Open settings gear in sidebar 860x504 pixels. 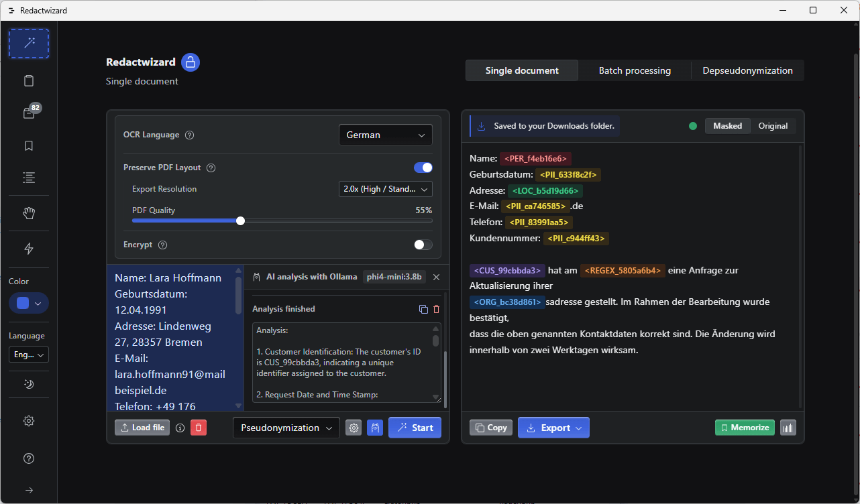click(x=29, y=421)
